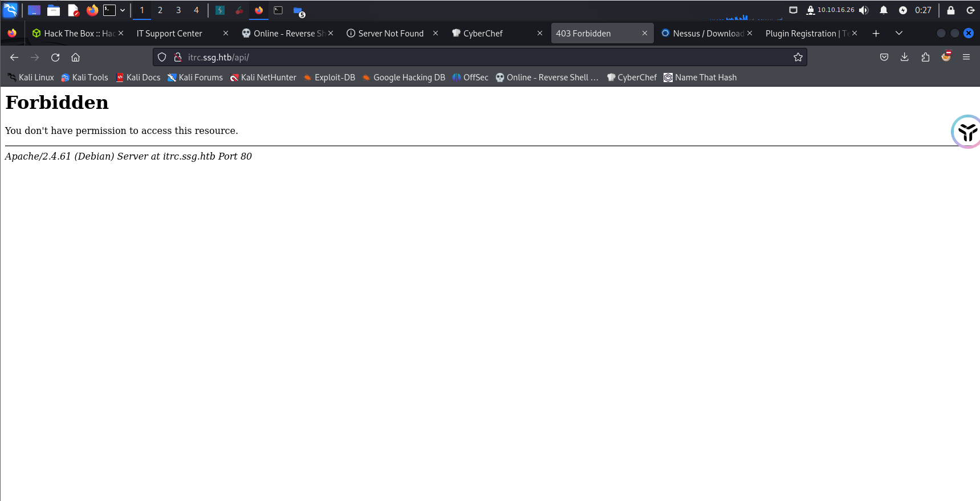The width and height of the screenshot is (980, 501).
Task: Switch to workspace 2
Action: coord(160,10)
